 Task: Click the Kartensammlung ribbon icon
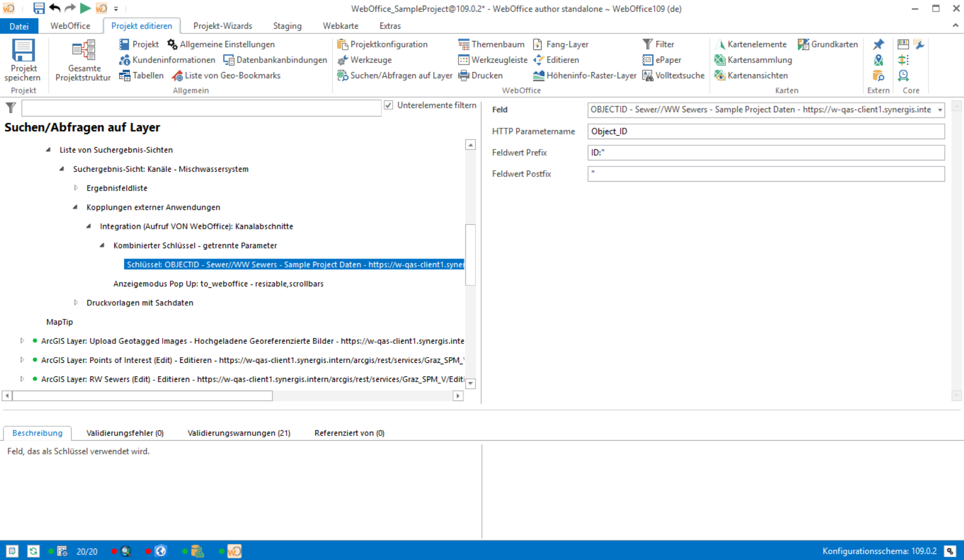[720, 60]
